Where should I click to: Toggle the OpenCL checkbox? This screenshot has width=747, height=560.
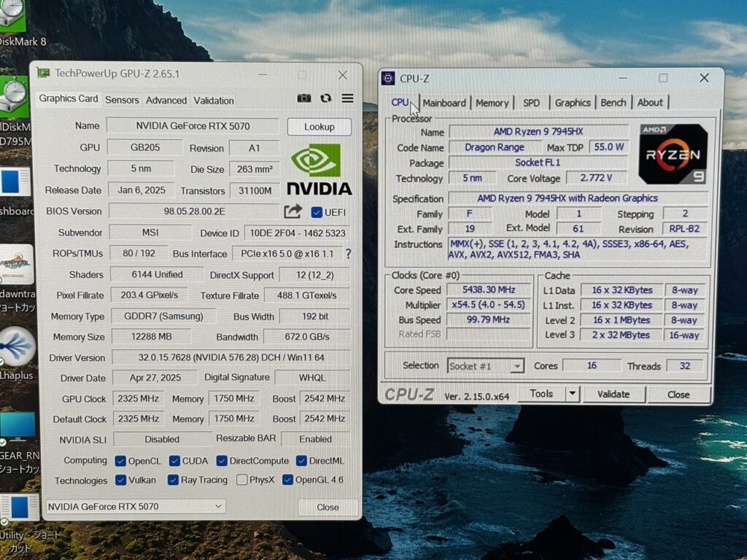[x=120, y=461]
